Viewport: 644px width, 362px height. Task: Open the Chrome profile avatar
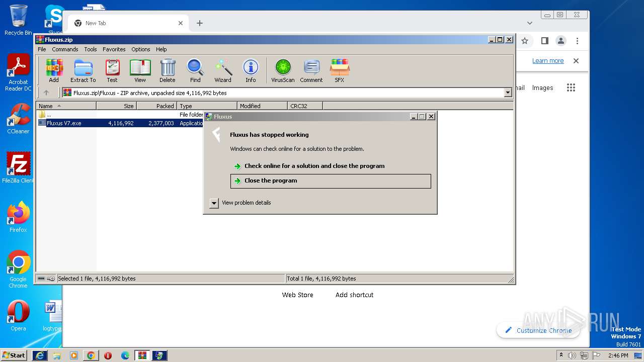click(561, 41)
